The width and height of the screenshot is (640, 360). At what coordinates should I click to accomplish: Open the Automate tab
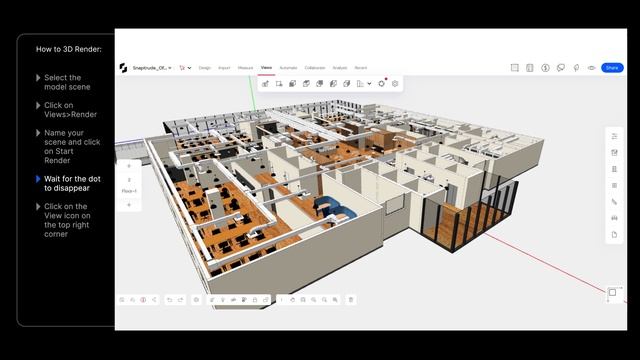pyautogui.click(x=288, y=68)
